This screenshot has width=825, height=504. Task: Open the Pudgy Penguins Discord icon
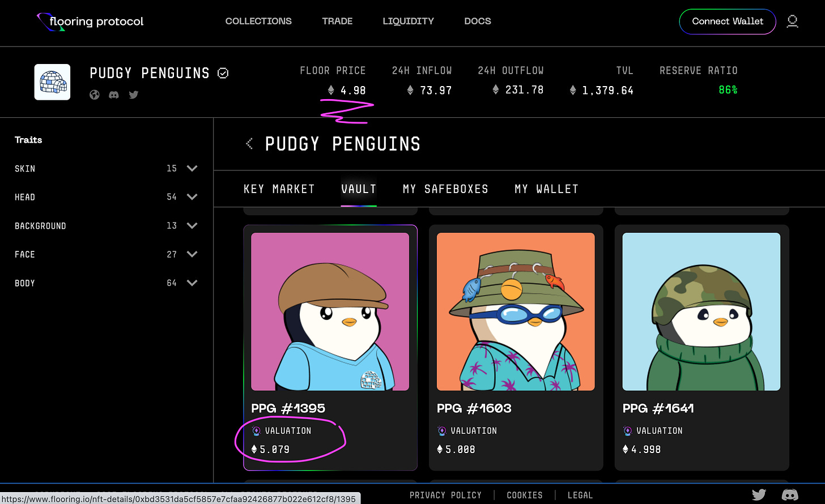click(114, 95)
